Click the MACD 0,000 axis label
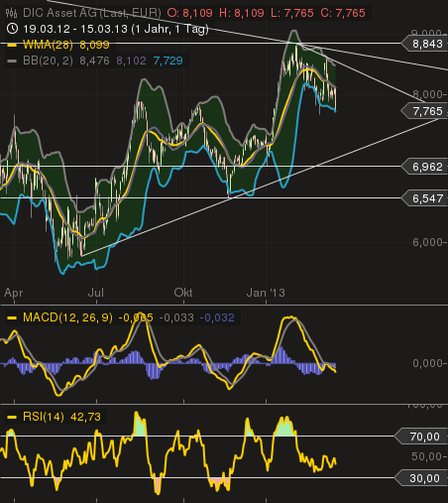 point(427,363)
